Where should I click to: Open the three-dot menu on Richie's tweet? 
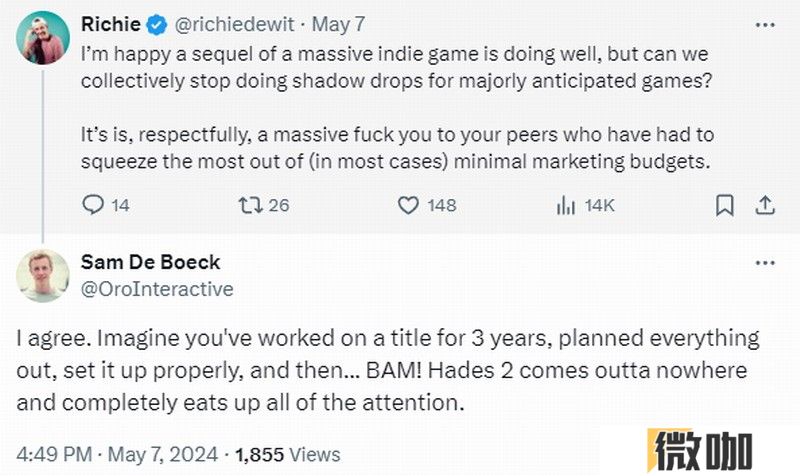tap(765, 25)
